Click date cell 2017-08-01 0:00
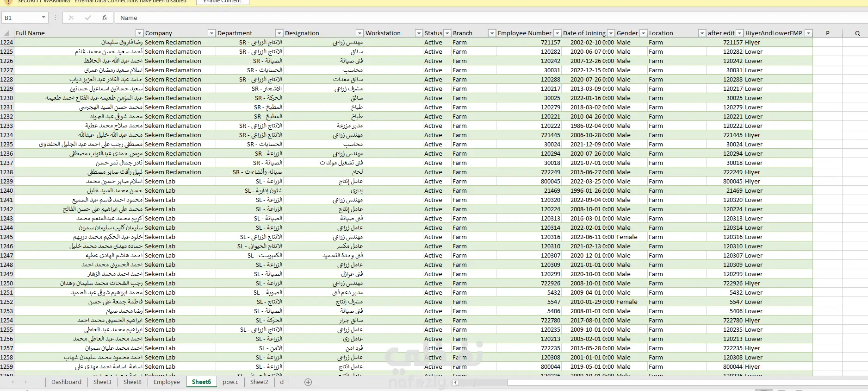The width and height of the screenshot is (868, 391). (589, 320)
